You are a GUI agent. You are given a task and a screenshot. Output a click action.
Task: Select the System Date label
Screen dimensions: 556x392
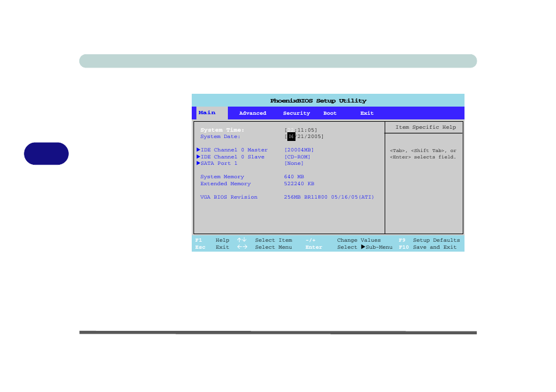pos(220,136)
